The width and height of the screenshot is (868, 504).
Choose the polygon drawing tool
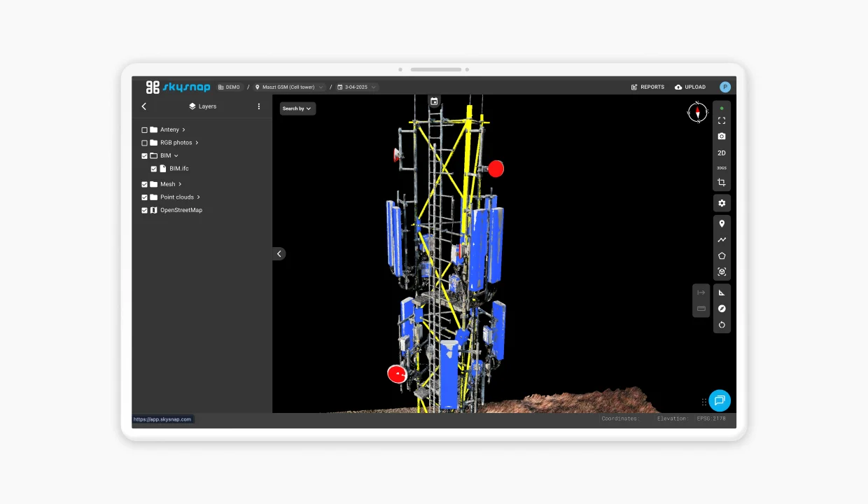coord(722,256)
